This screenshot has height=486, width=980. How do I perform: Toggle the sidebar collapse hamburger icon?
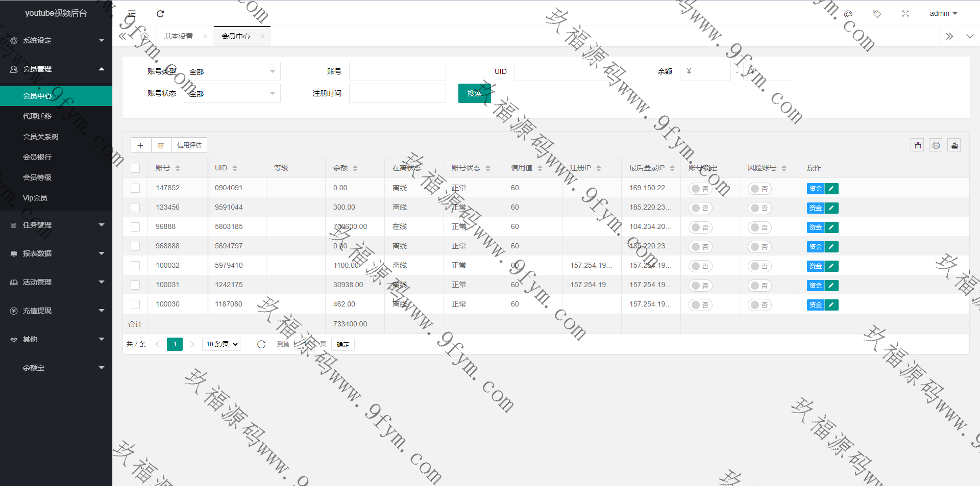click(132, 14)
